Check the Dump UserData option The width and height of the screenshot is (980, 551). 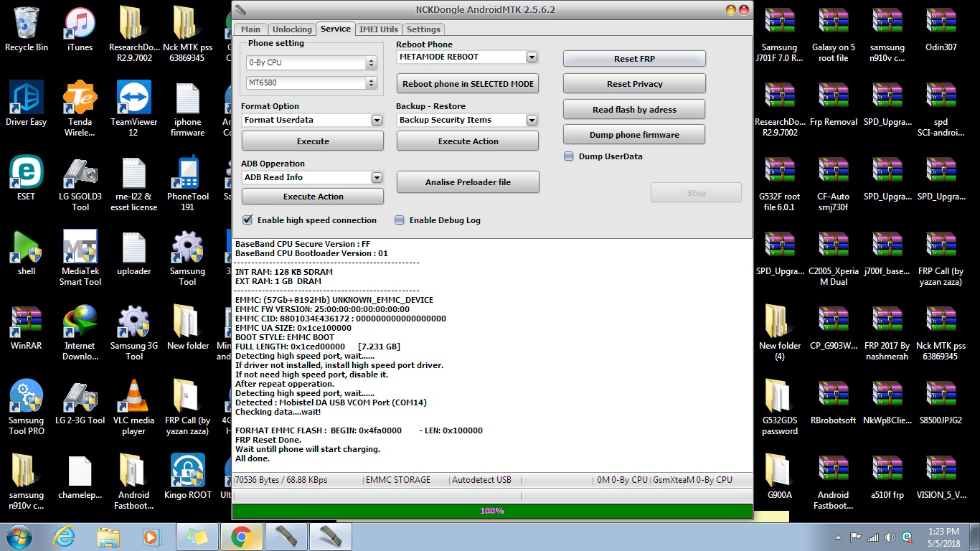pyautogui.click(x=569, y=156)
